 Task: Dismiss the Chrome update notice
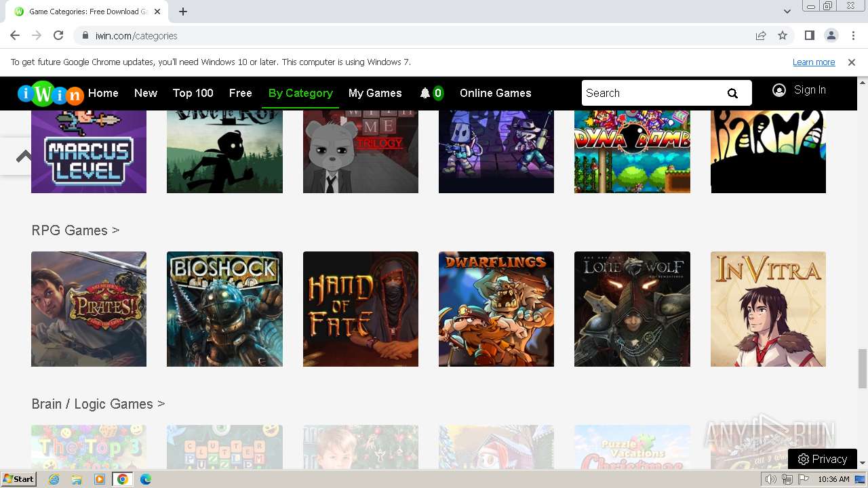coord(852,62)
